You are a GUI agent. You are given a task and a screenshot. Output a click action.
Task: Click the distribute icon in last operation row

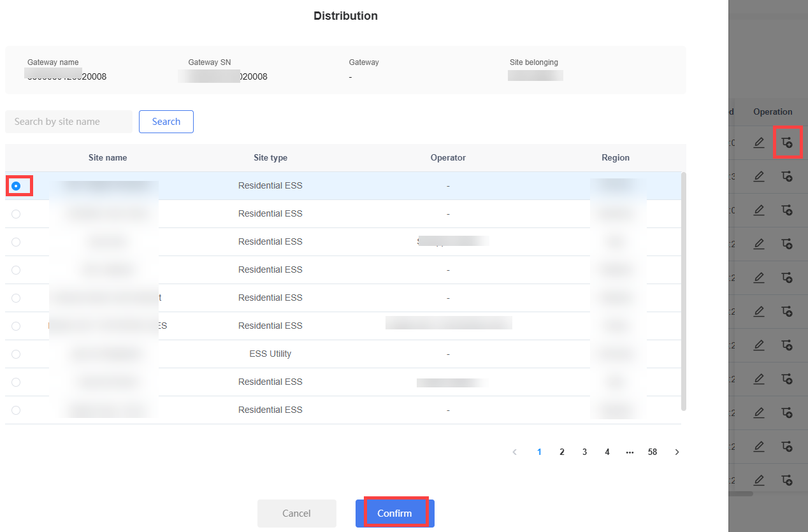(787, 480)
